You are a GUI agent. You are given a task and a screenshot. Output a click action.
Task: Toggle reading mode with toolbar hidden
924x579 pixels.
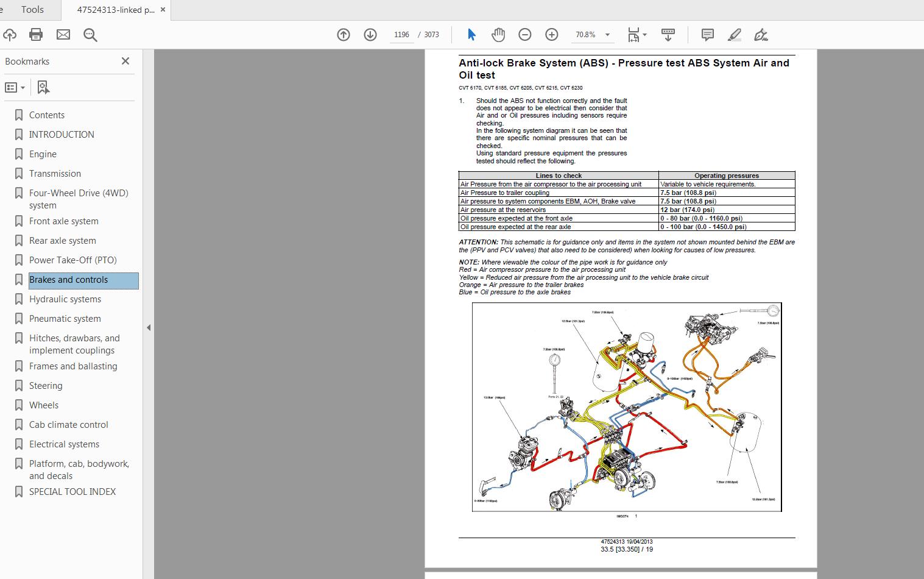coord(668,35)
